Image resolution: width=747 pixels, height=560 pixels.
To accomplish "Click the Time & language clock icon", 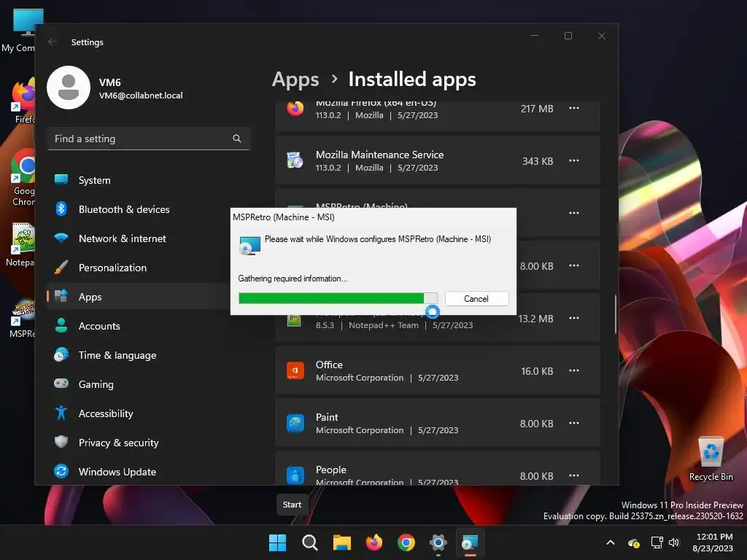I will [x=61, y=355].
